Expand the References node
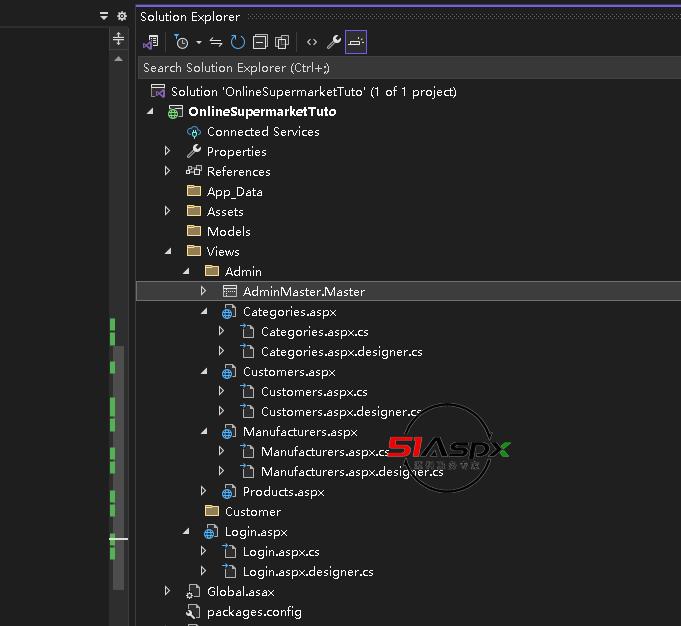 [168, 171]
